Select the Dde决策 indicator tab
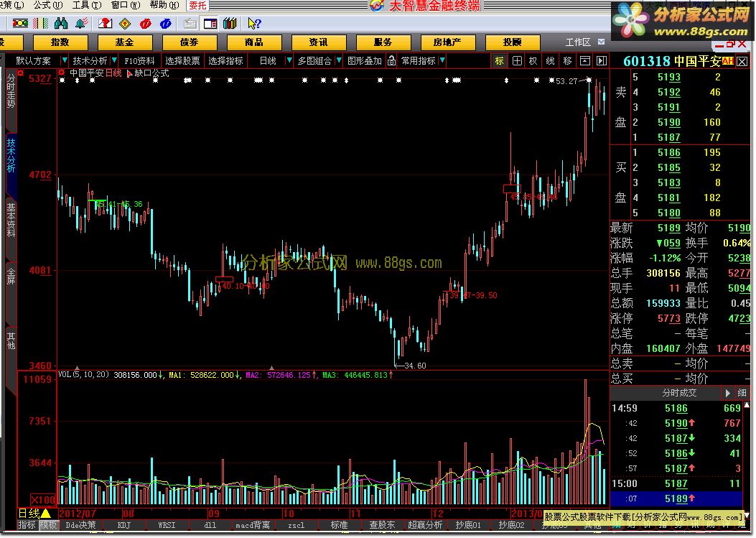Screen dimensions: 756x538 [80, 525]
